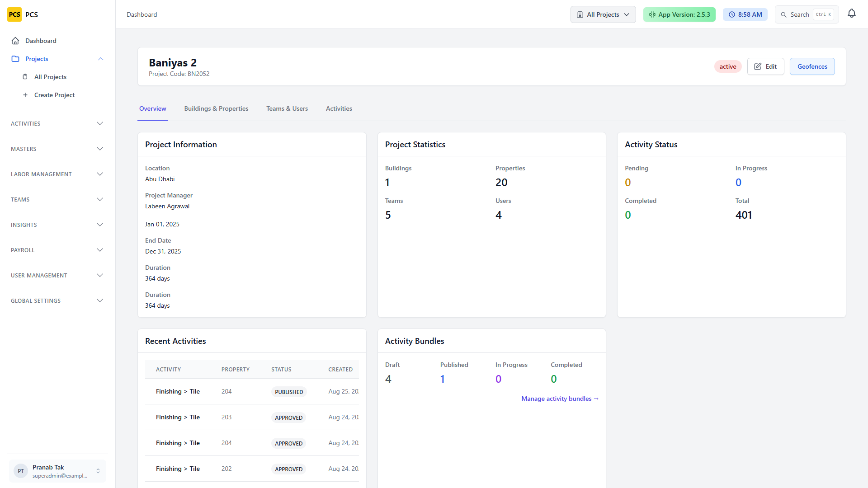The width and height of the screenshot is (868, 488).
Task: Open the Activities tab
Action: (x=339, y=108)
